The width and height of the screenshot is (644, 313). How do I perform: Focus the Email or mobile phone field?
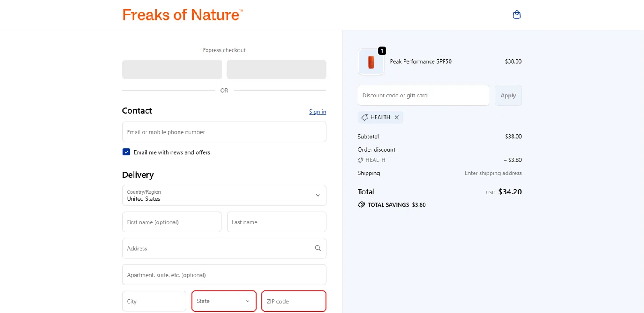(224, 132)
